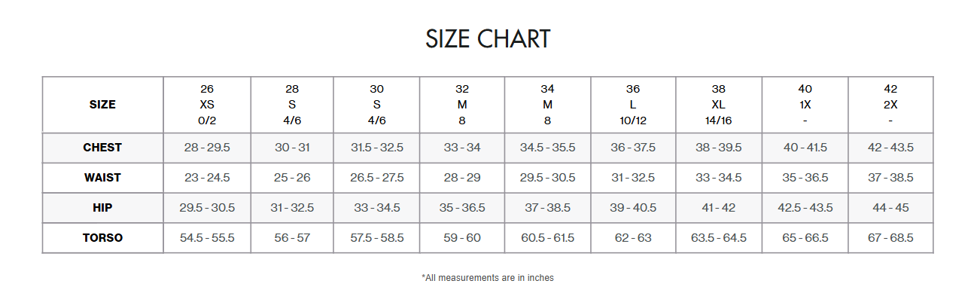The width and height of the screenshot is (980, 296).
Task: Click the HIP row label
Action: coord(102,208)
